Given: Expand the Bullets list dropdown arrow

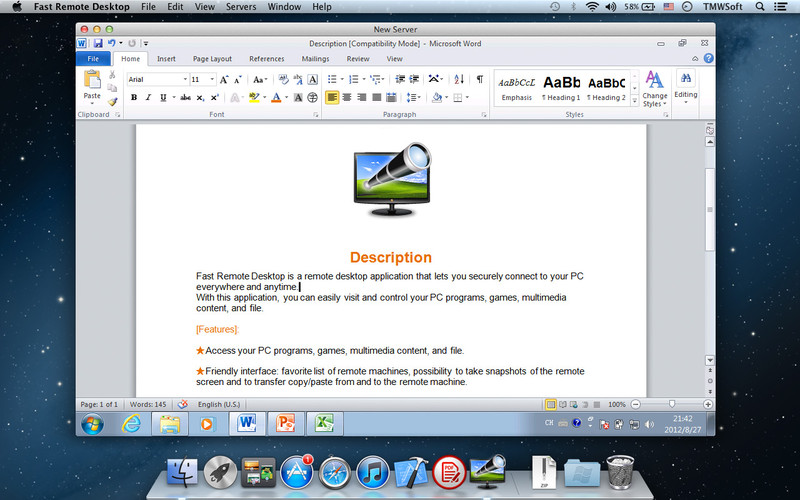Looking at the screenshot, I should [342, 79].
